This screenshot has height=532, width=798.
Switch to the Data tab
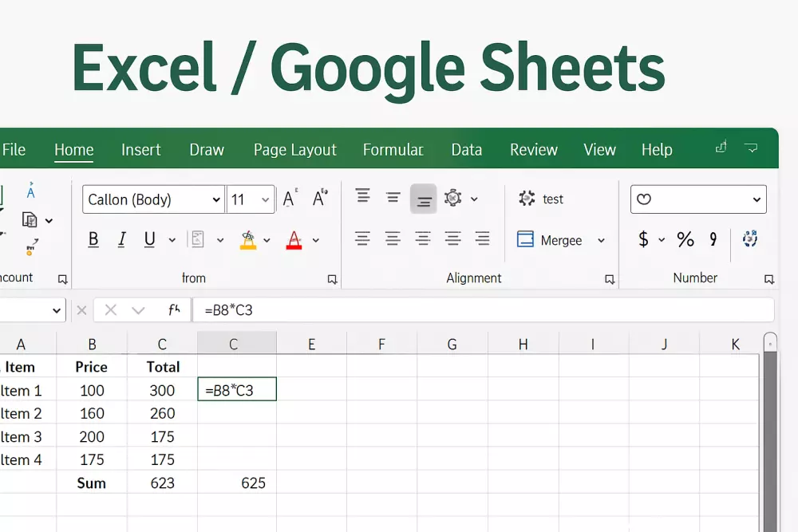coord(467,149)
